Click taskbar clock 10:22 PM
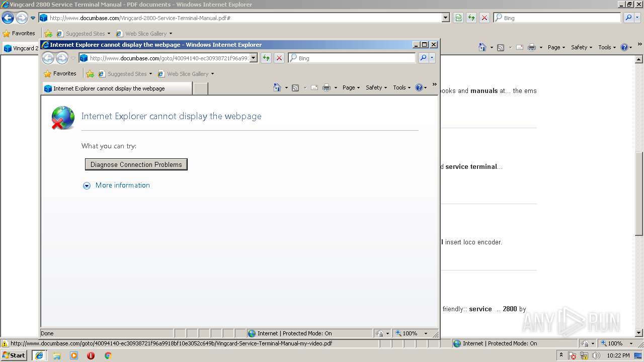The width and height of the screenshot is (644, 362). (618, 355)
